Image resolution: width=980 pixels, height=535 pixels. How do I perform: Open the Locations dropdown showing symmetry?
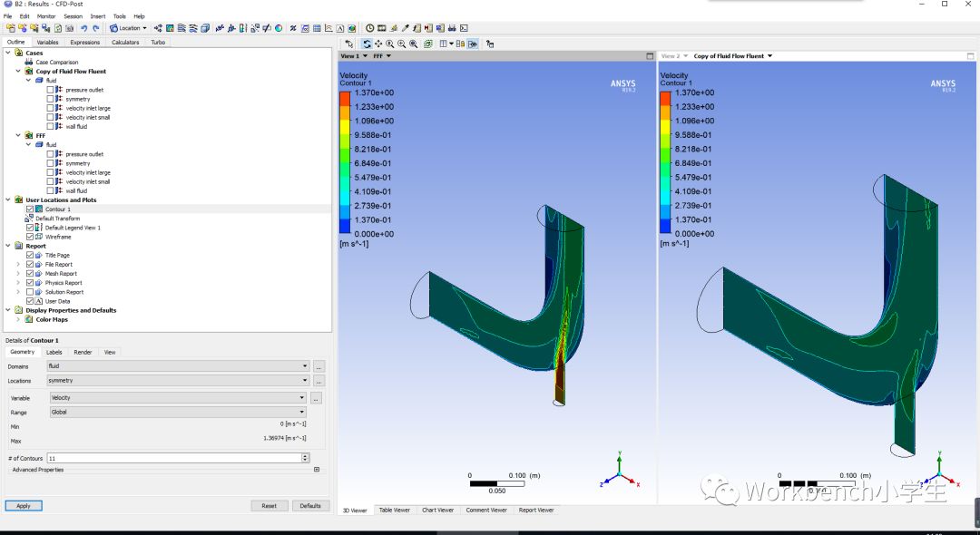(x=179, y=380)
